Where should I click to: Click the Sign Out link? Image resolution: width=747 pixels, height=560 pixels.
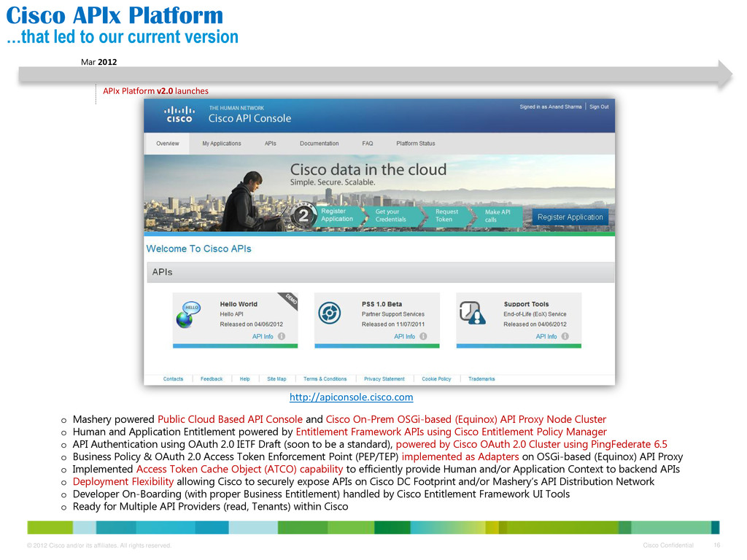click(599, 107)
